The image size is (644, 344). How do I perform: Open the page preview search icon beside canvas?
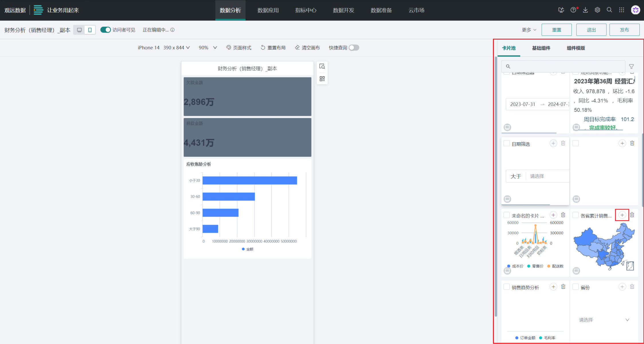322,67
